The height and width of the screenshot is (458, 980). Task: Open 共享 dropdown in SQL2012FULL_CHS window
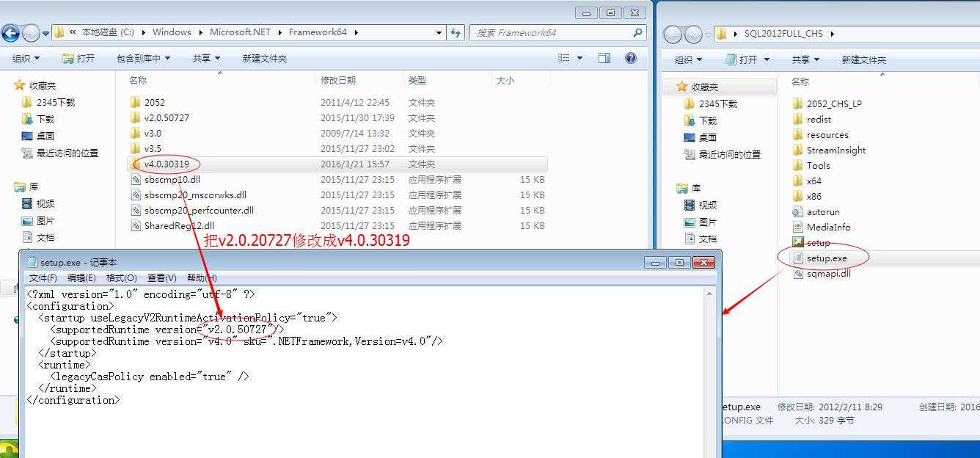point(805,59)
